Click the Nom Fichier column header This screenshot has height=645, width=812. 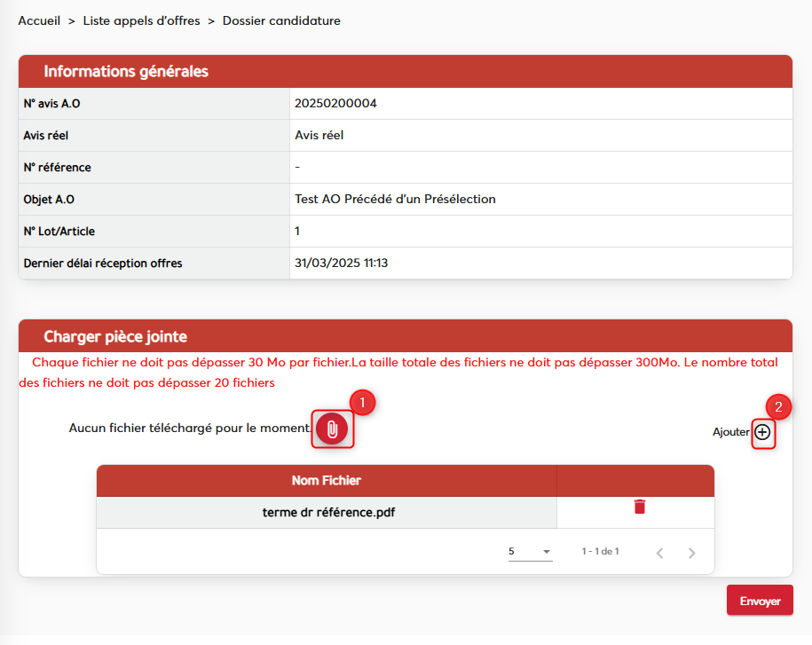click(326, 481)
